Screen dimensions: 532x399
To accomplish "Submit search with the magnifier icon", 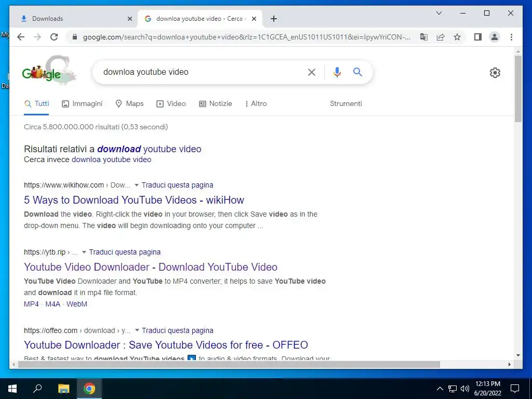I will pyautogui.click(x=357, y=72).
